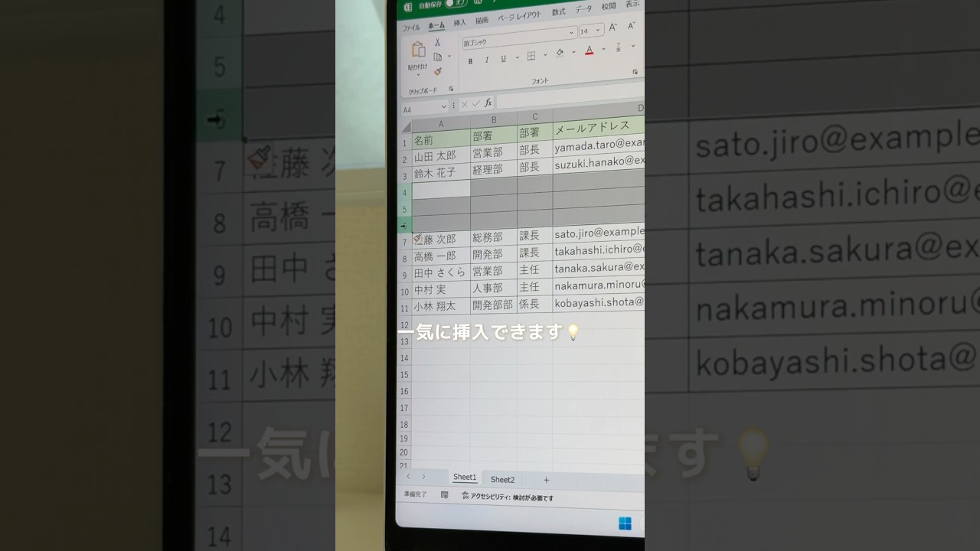Select column C header
Image resolution: width=980 pixels, height=551 pixels.
click(x=535, y=117)
